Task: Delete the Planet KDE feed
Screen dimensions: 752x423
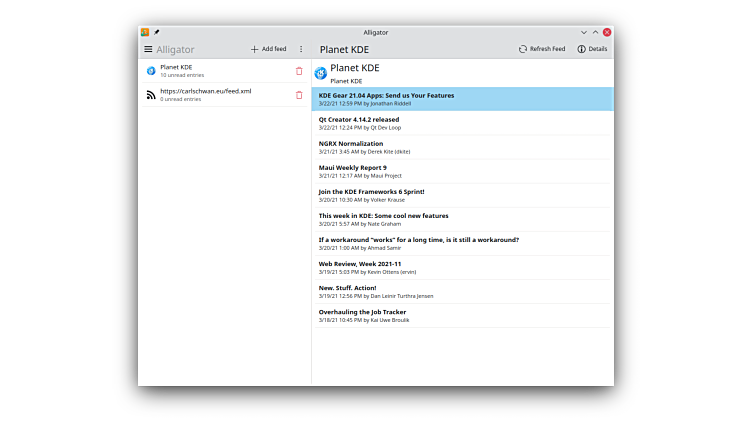Action: click(299, 71)
